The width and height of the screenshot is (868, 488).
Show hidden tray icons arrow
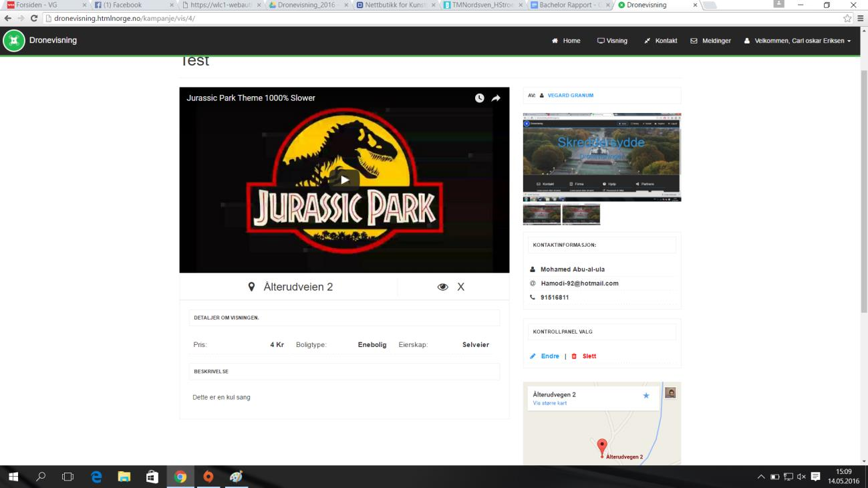761,477
